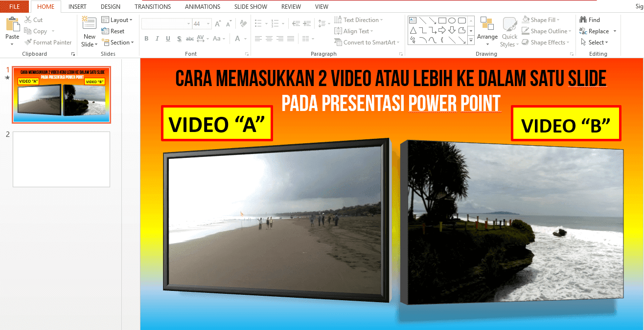Toggle Italic formatting

[x=157, y=39]
